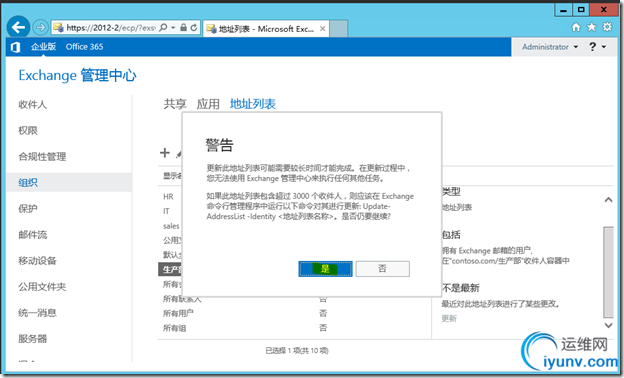This screenshot has width=624, height=378.
Task: Open a new blank browser tab
Action: (x=339, y=29)
